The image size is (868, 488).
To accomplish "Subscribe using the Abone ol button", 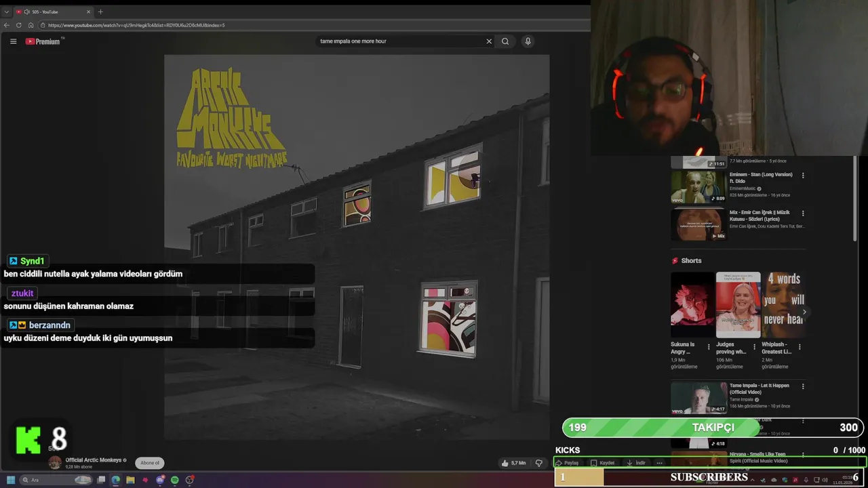I will (150, 463).
